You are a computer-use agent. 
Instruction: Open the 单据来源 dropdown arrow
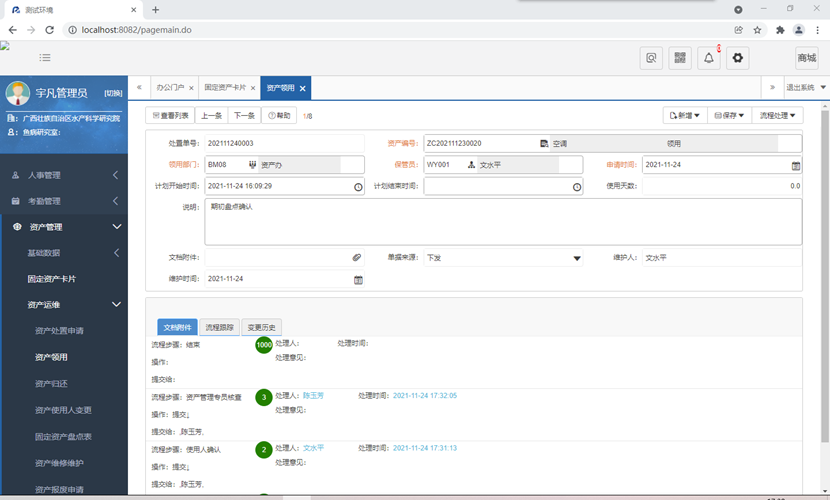tap(577, 258)
